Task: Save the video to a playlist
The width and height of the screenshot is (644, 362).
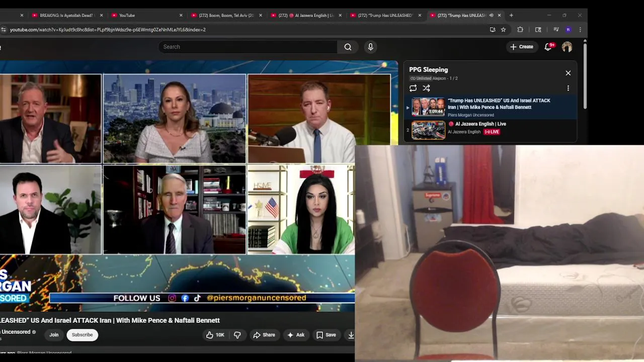Action: (x=326, y=335)
